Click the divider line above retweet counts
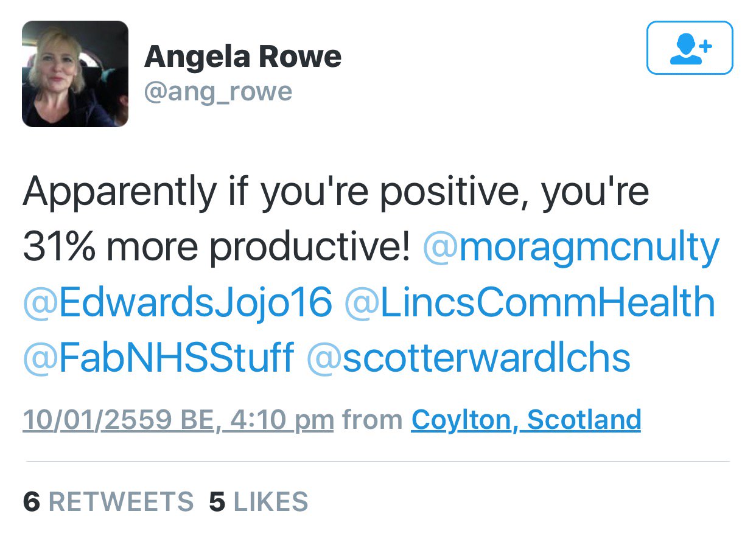Image resolution: width=756 pixels, height=539 pixels. (x=377, y=462)
